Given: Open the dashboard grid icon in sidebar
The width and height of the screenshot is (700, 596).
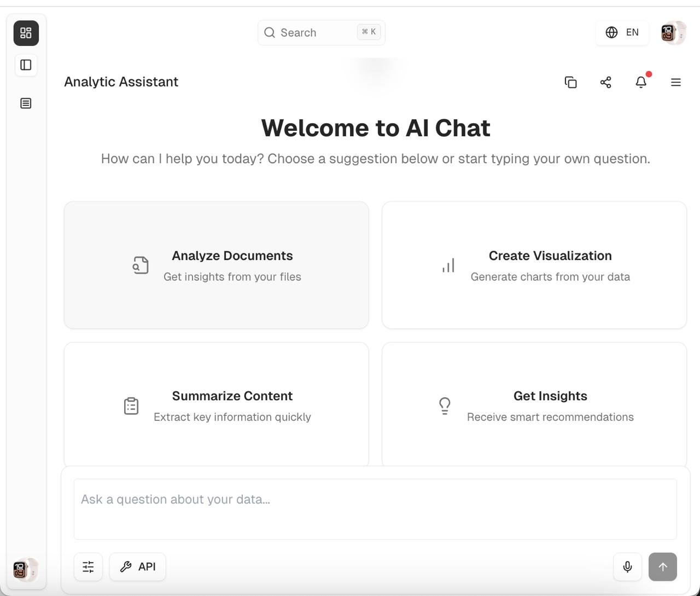Looking at the screenshot, I should (26, 33).
